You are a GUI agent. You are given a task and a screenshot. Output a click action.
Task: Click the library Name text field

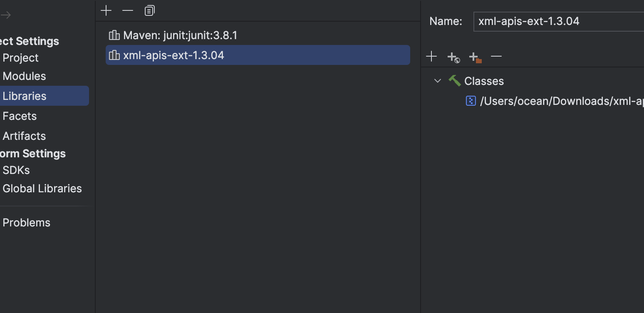tap(559, 21)
